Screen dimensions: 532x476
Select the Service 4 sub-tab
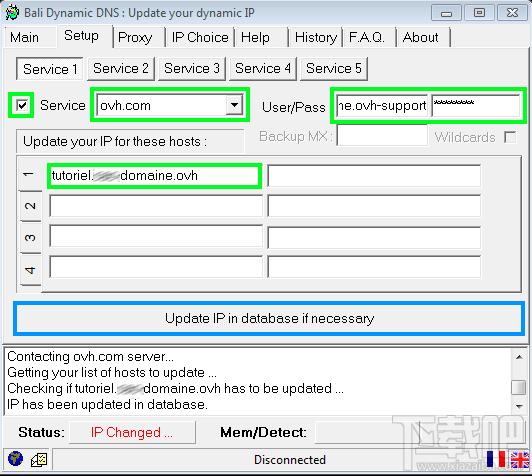263,69
